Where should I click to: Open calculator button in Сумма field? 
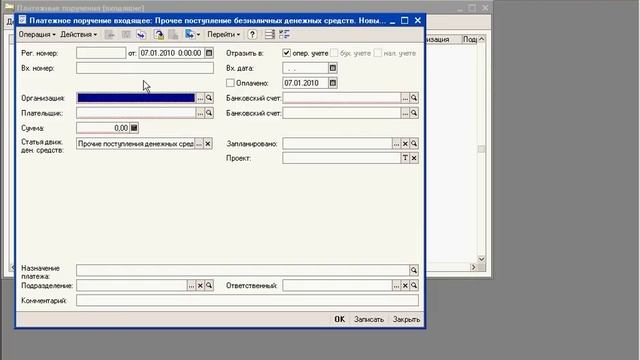[134, 128]
